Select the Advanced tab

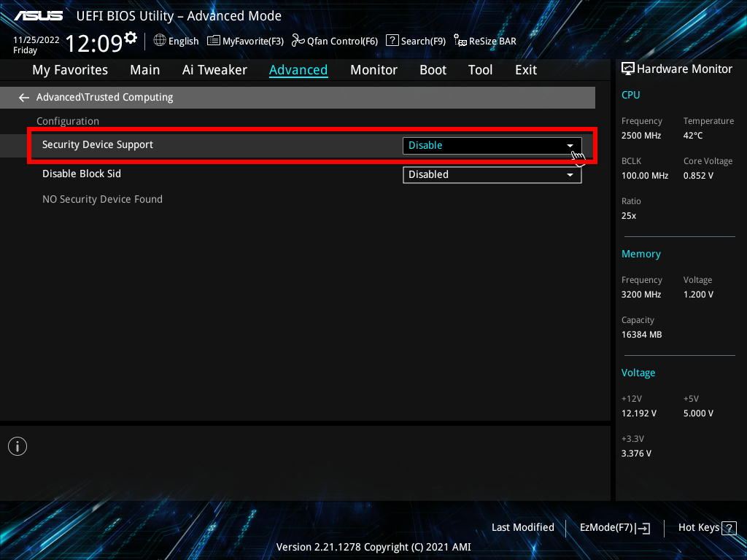coord(298,70)
